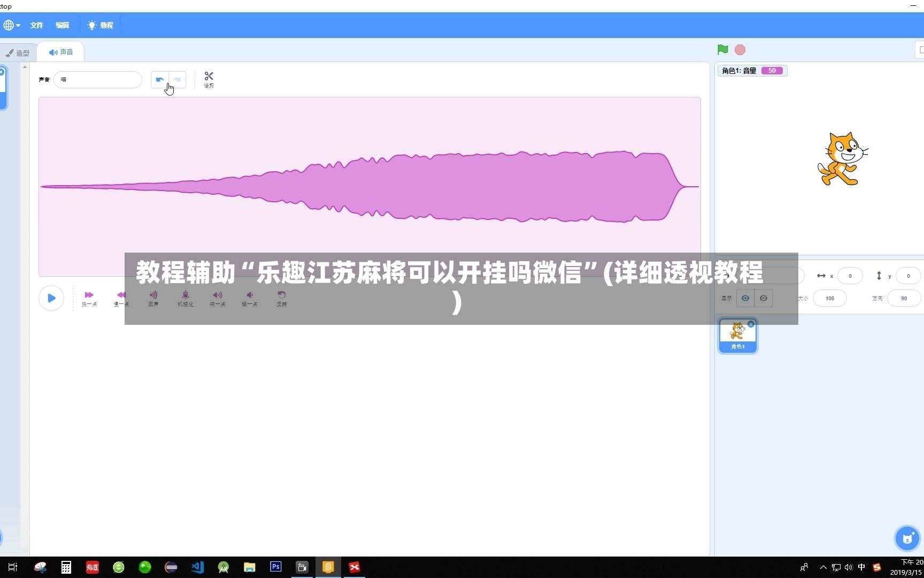The width and height of the screenshot is (924, 578).
Task: Open Android Studio from the taskbar
Action: [x=224, y=567]
